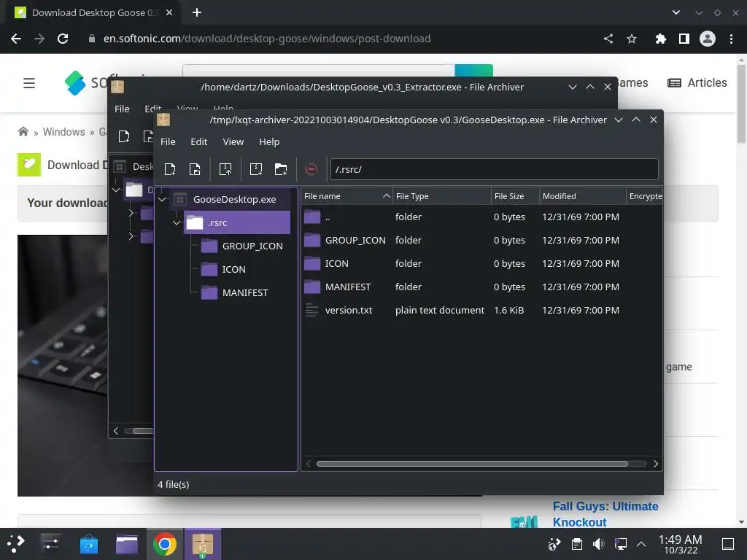Image resolution: width=747 pixels, height=560 pixels.
Task: Open Chrome three-dot menu
Action: [x=731, y=39]
